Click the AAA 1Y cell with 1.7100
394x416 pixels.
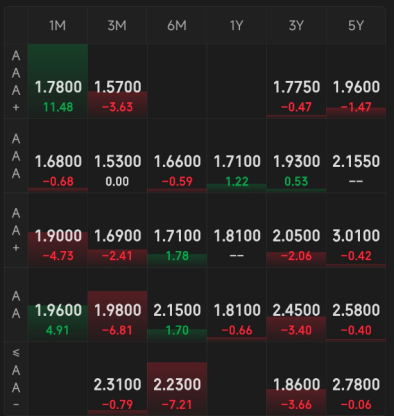[237, 156]
